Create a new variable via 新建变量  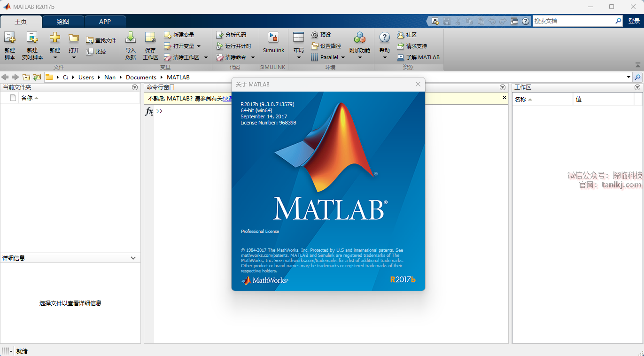179,35
